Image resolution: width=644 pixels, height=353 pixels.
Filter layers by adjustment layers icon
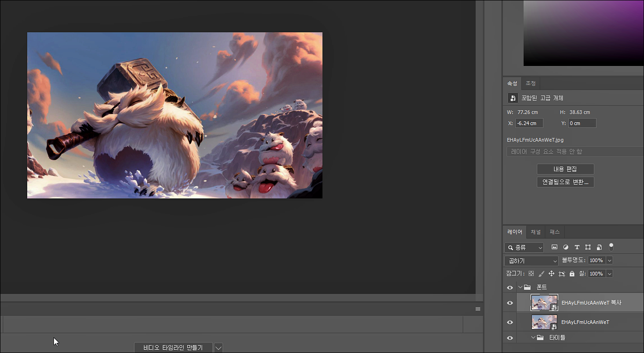pos(566,247)
